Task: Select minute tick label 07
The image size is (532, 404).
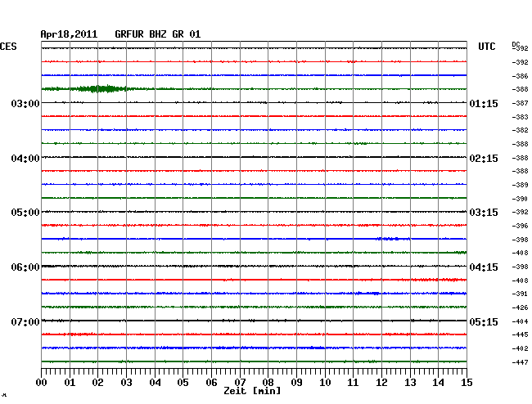Action: (240, 383)
